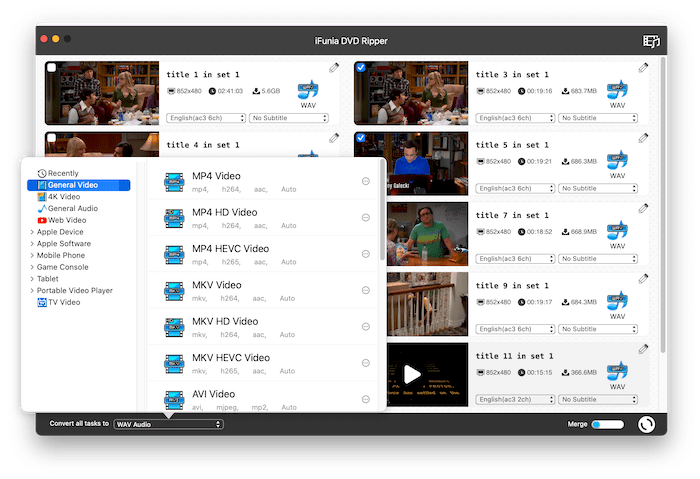The height and width of the screenshot is (479, 700).
Task: Click the edit pencil for title 1
Action: (x=334, y=68)
